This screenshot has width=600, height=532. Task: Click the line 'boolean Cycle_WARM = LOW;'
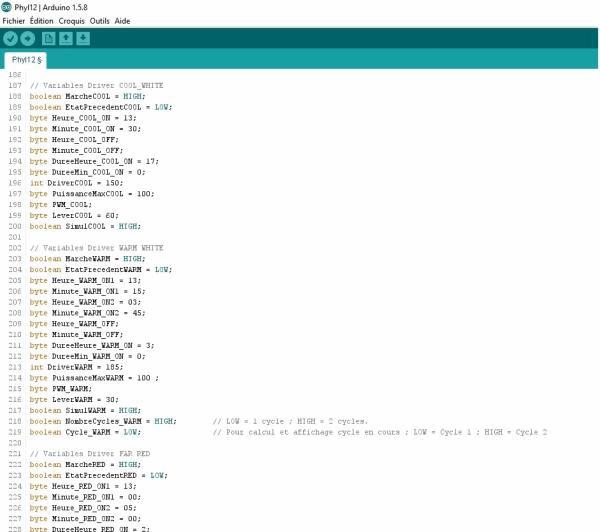point(85,432)
